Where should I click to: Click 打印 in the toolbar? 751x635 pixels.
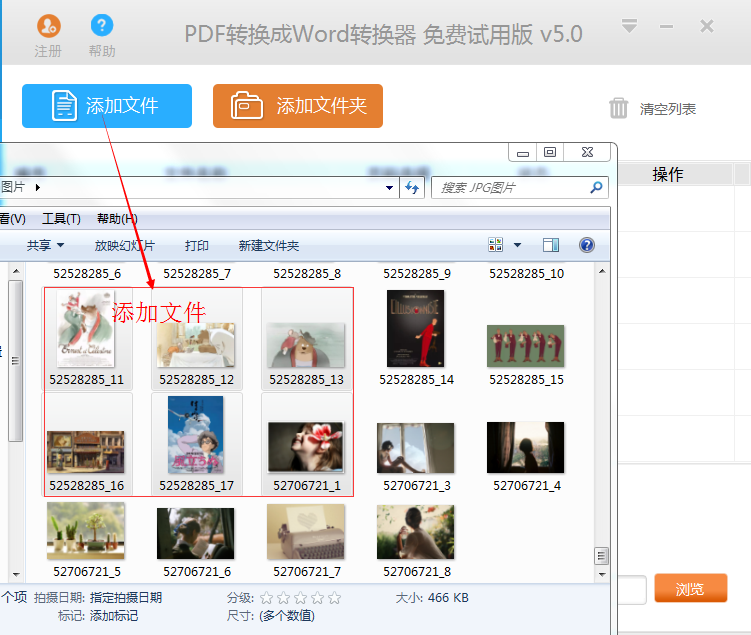pyautogui.click(x=197, y=246)
